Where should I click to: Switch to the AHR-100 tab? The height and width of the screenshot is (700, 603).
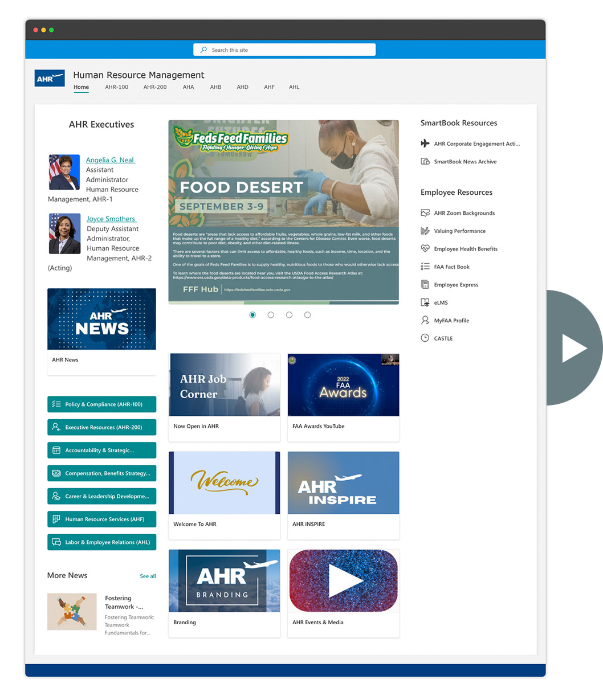(x=116, y=87)
